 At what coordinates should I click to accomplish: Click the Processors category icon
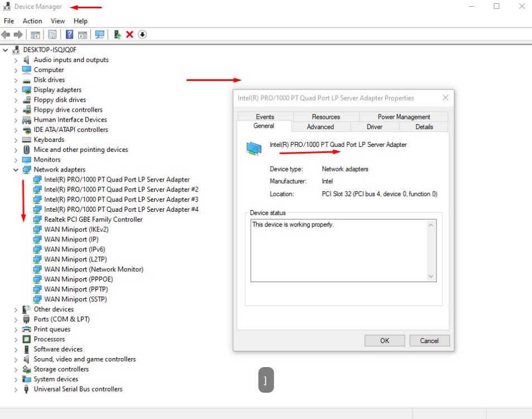(26, 339)
